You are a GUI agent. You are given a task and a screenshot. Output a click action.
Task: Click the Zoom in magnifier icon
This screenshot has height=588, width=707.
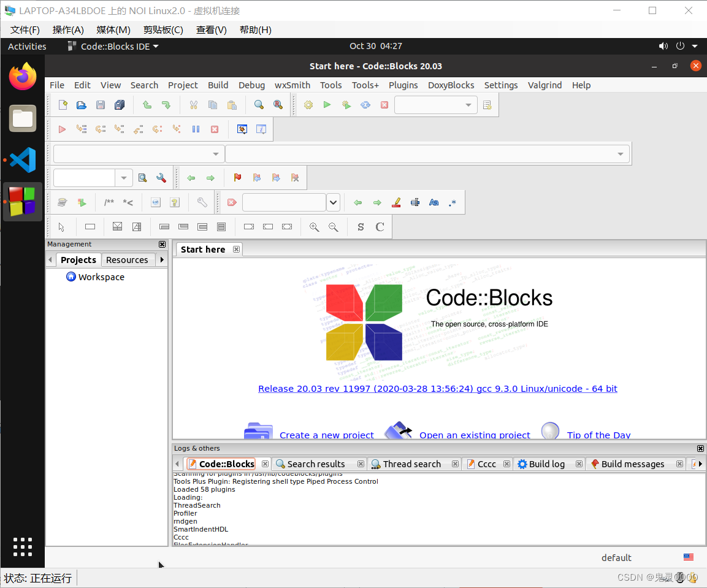coord(315,227)
